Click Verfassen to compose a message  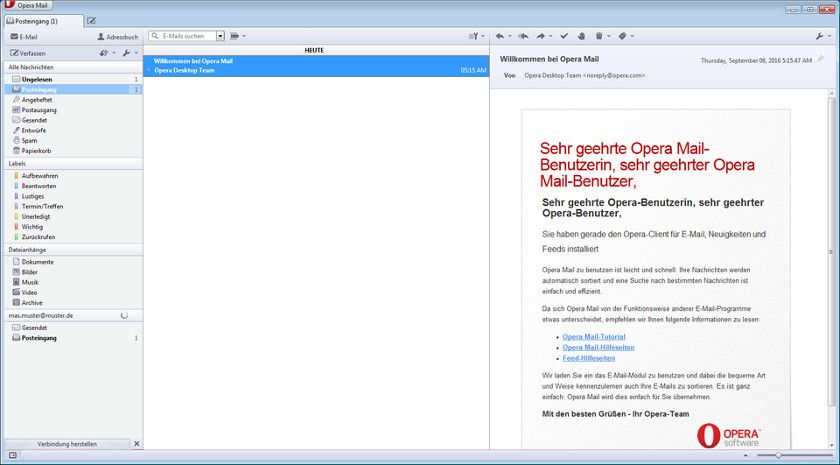tap(28, 53)
